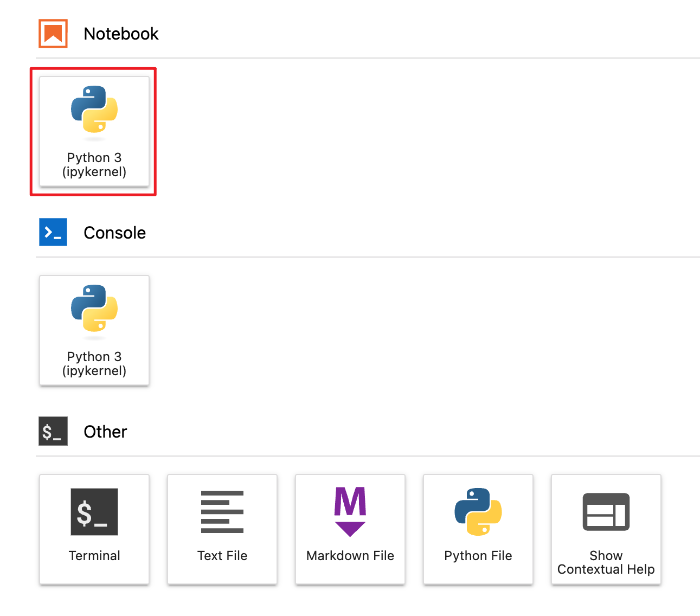Open Python 3 (ipykernel) console card
The width and height of the screenshot is (700, 616).
(x=94, y=331)
